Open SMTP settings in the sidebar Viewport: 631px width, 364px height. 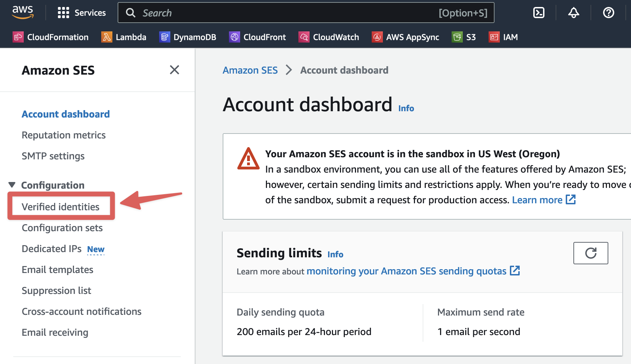[53, 156]
